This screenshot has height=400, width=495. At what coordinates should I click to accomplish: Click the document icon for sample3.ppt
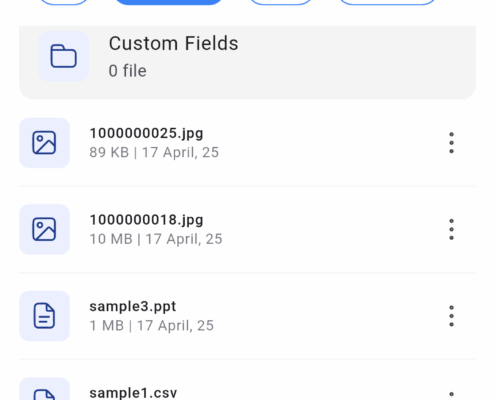pos(44,316)
